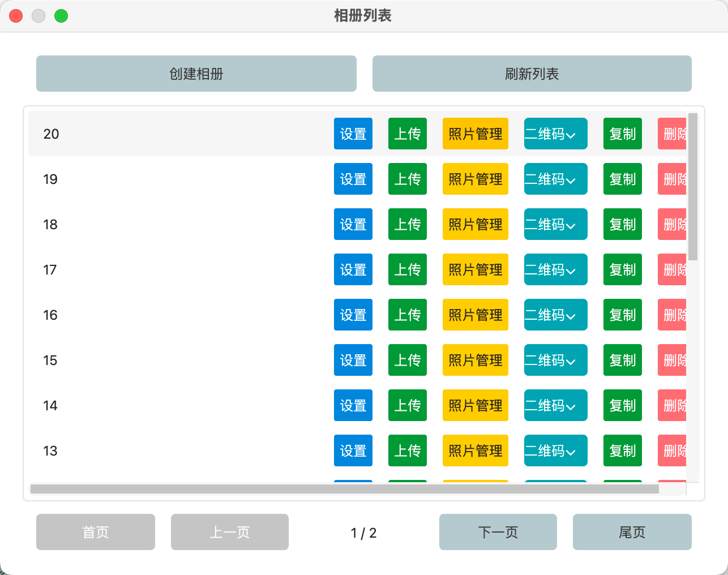Image resolution: width=728 pixels, height=575 pixels.
Task: Open the QR code dropdown for album 20
Action: point(555,134)
